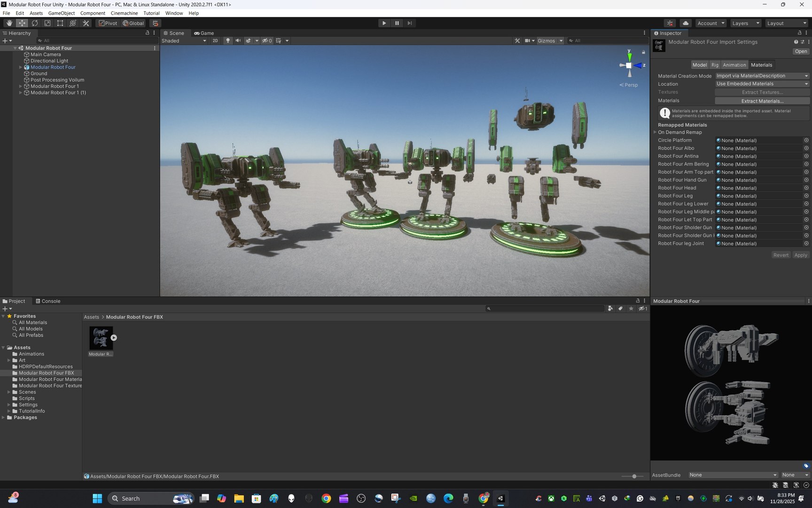Screen dimensions: 812x508
Task: Open the preview asset labels tag icon
Action: 806,466
